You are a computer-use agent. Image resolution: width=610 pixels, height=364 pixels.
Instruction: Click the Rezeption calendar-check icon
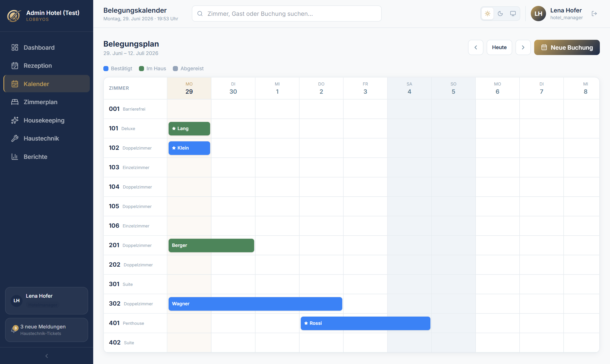pos(15,66)
